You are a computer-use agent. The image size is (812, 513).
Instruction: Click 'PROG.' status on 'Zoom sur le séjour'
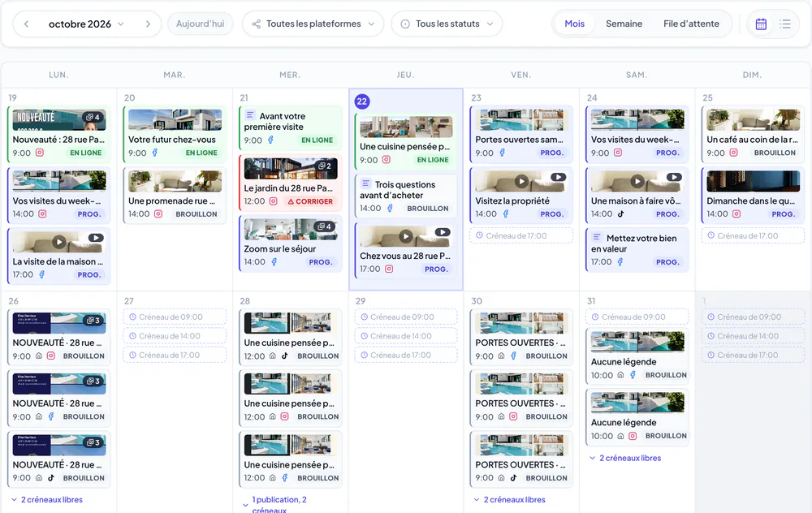click(321, 262)
